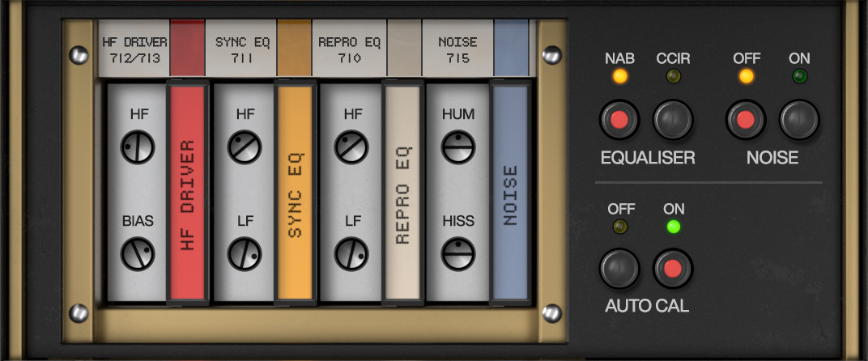This screenshot has height=361, width=868.
Task: Adjust the BIAS trim screw on HF Driver card
Action: [x=138, y=253]
